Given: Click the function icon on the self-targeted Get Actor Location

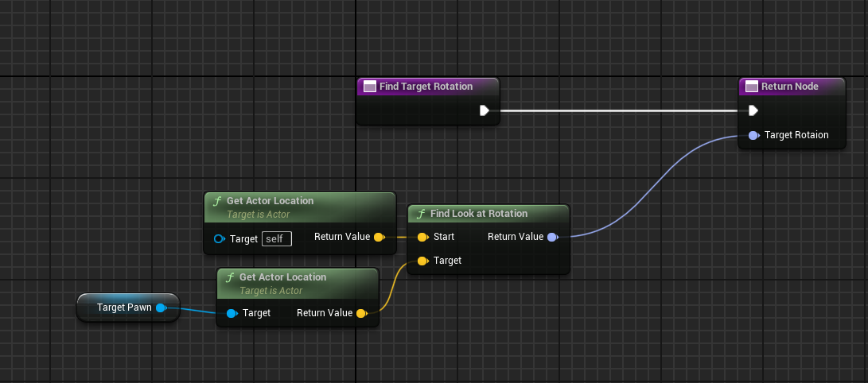Looking at the screenshot, I should pos(216,201).
